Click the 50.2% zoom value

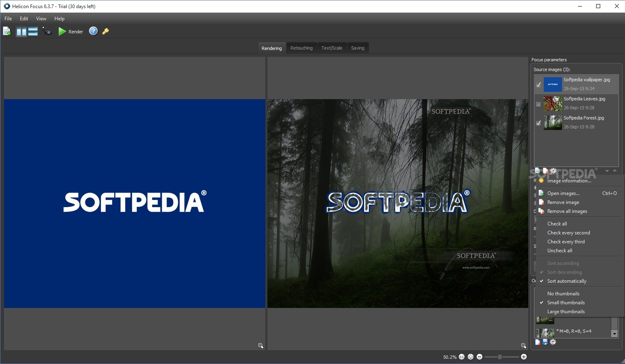pos(450,357)
